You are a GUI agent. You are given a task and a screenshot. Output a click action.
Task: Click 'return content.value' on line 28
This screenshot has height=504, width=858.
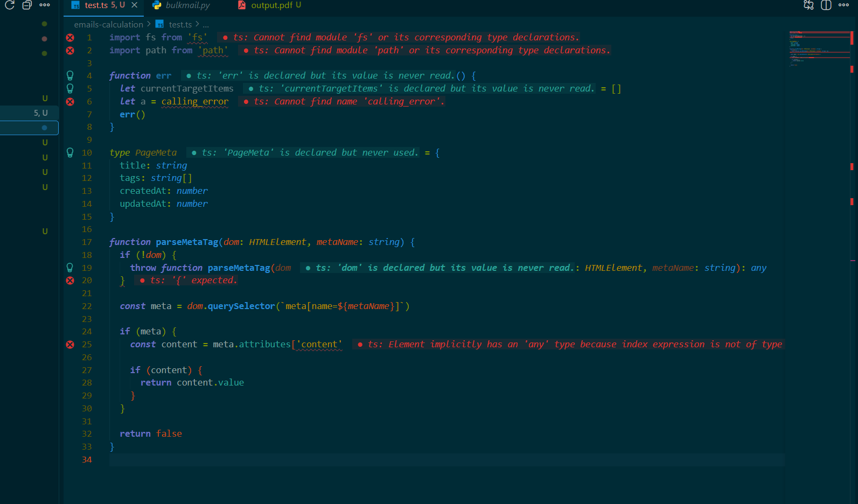192,382
